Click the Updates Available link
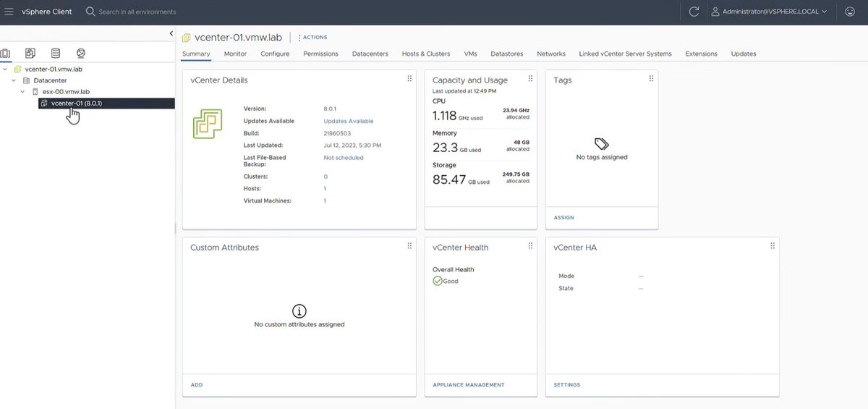 (349, 121)
